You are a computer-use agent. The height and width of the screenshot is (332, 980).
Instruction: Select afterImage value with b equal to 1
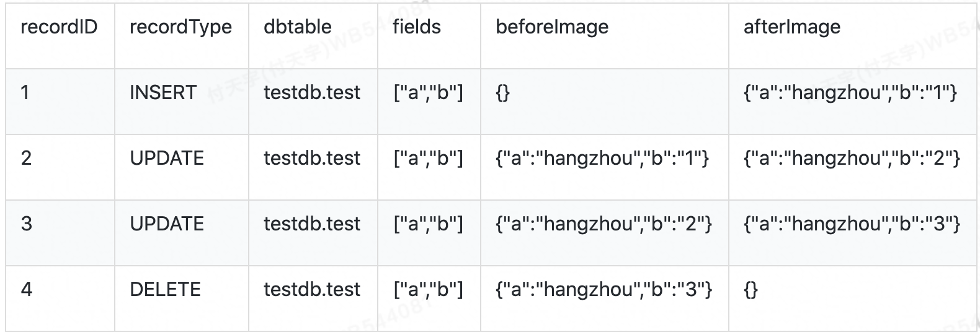tap(850, 93)
